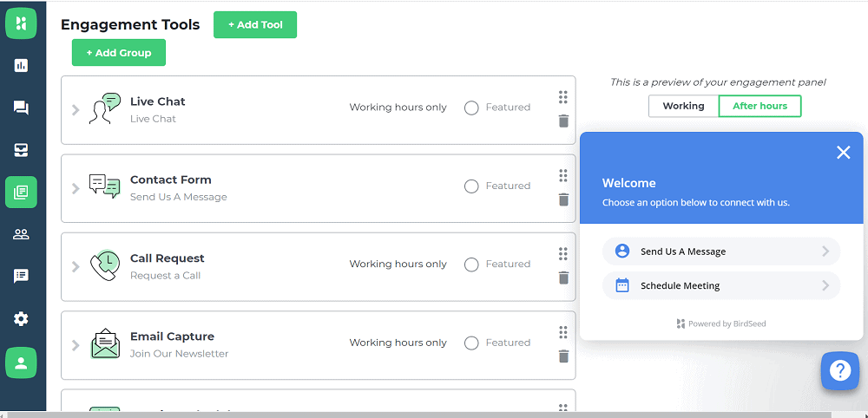Click the + Add Tool button
Screen dimensions: 868x418
[x=255, y=25]
